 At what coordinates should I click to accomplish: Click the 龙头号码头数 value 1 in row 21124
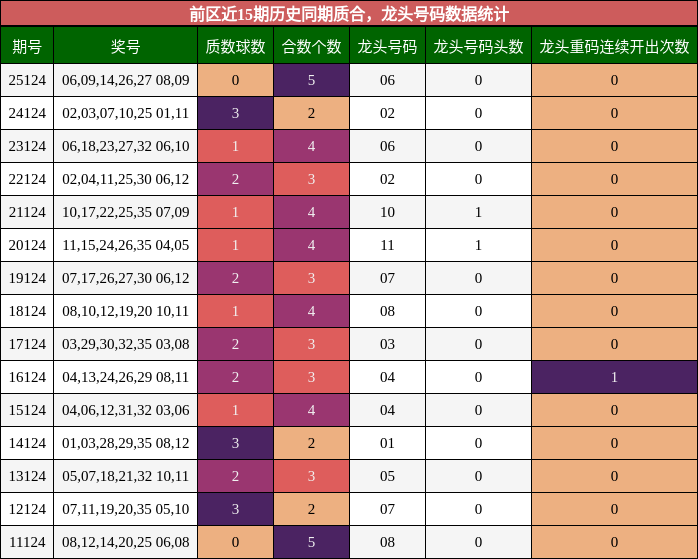(x=479, y=212)
